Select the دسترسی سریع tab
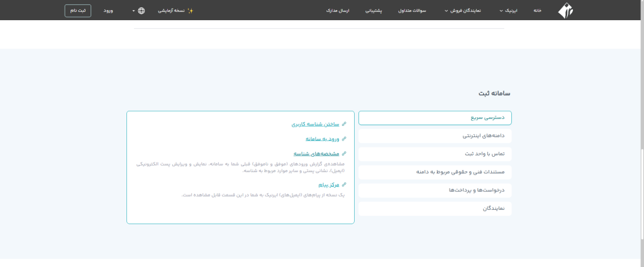 tap(435, 118)
